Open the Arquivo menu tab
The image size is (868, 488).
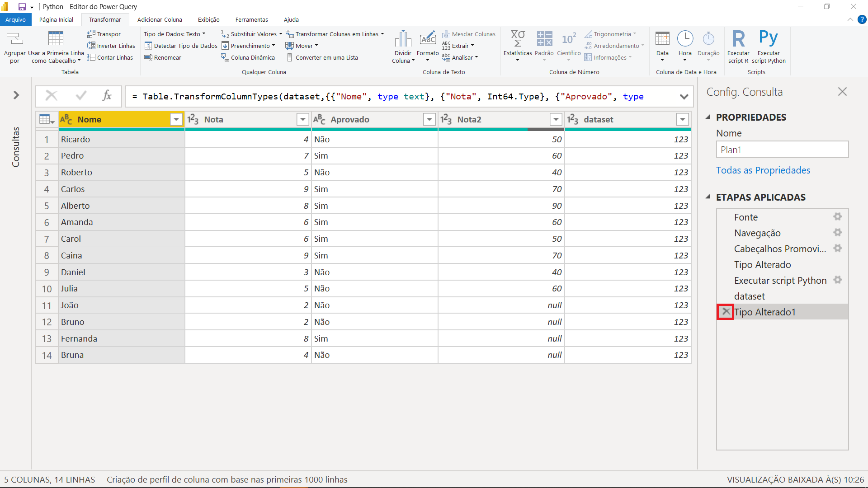(16, 19)
